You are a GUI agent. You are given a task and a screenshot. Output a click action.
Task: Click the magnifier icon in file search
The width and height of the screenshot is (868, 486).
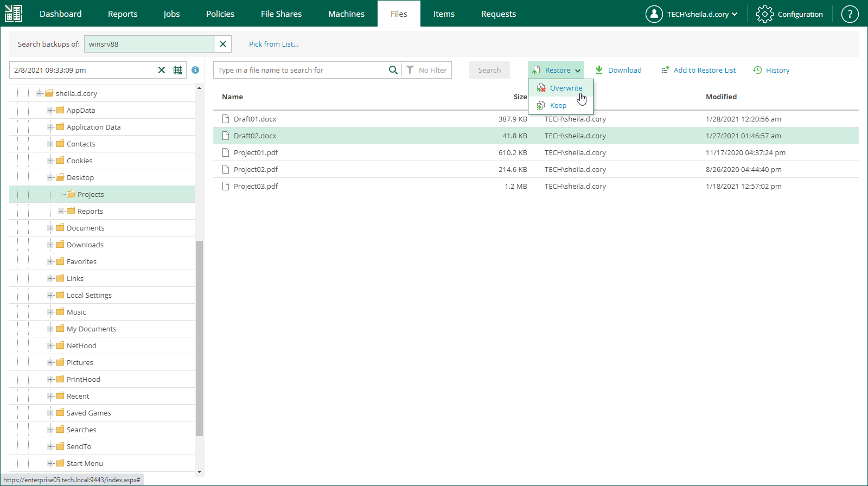393,70
